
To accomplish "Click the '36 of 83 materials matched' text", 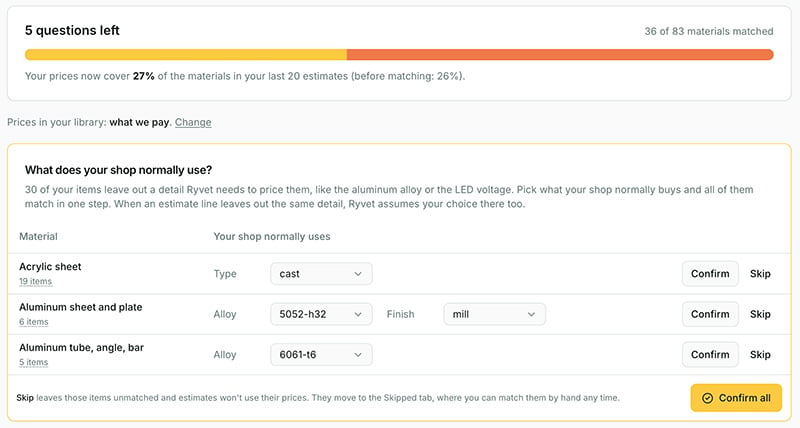I will tap(709, 32).
